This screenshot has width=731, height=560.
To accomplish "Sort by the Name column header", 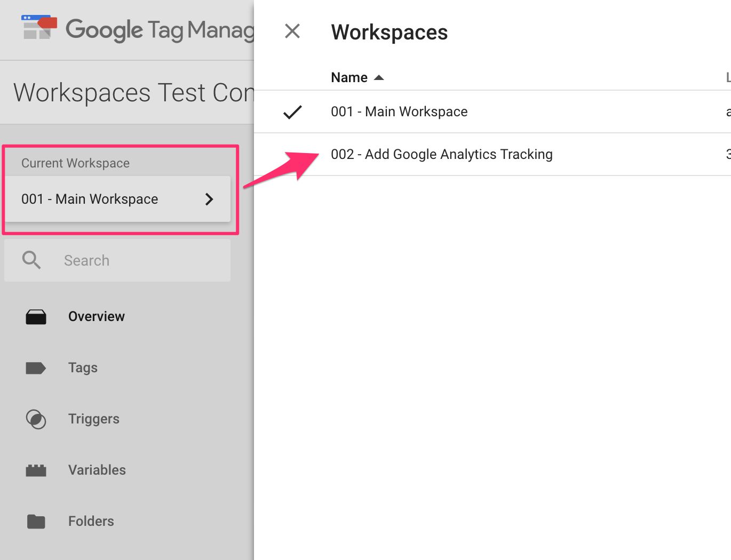I will click(349, 77).
